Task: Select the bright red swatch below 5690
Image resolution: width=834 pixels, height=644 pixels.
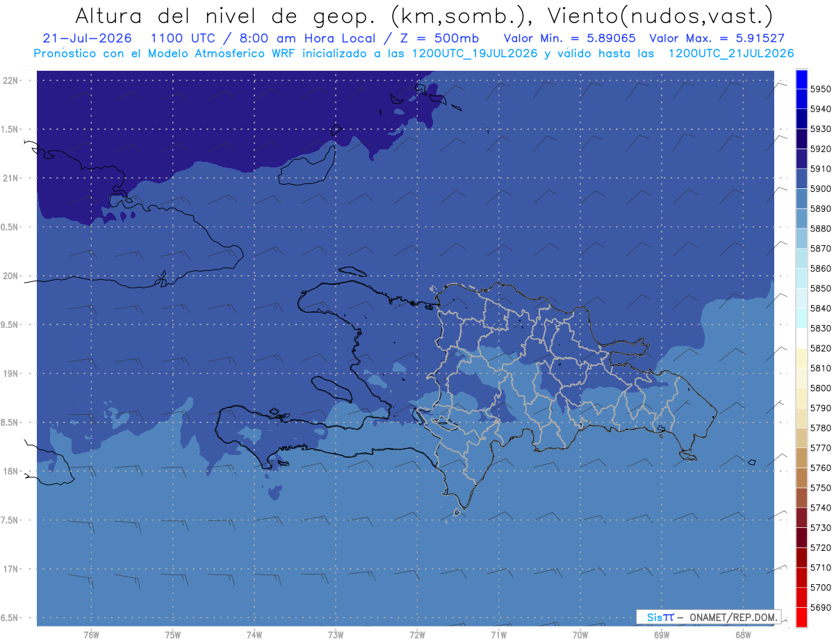Action: click(801, 618)
